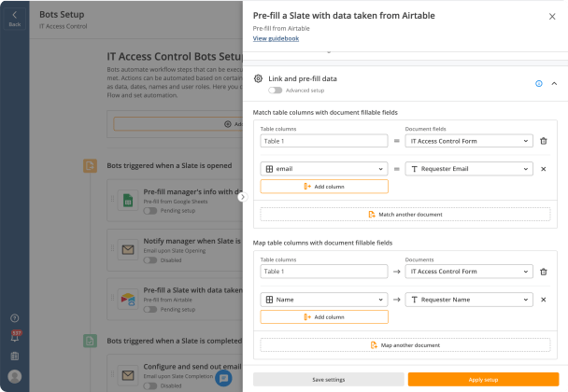Select Notify manager when Slate is bot title

(192, 241)
